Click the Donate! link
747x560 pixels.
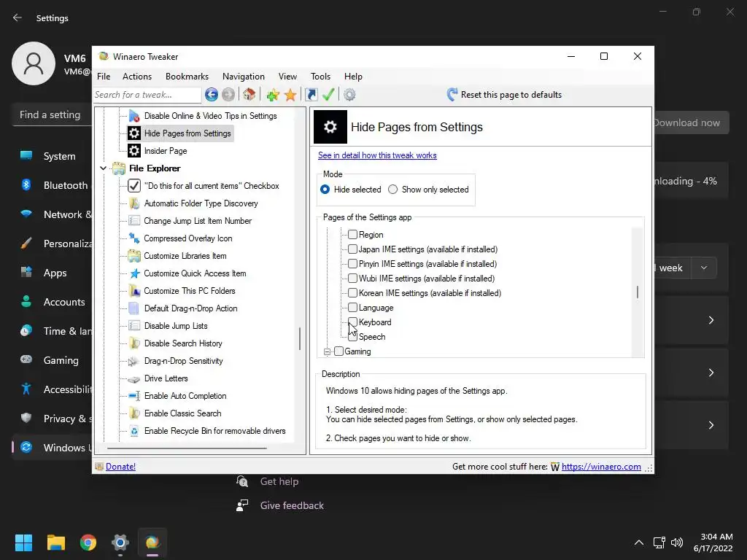pos(120,467)
